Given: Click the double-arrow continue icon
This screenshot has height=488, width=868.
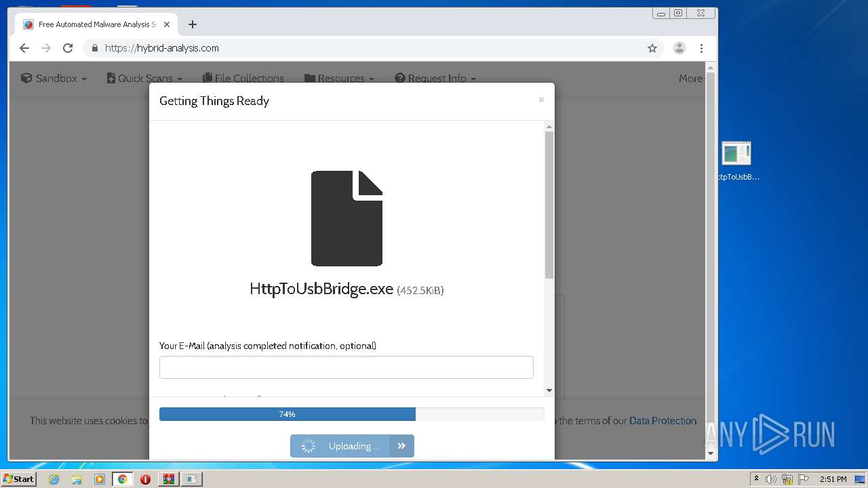Looking at the screenshot, I should click(401, 446).
